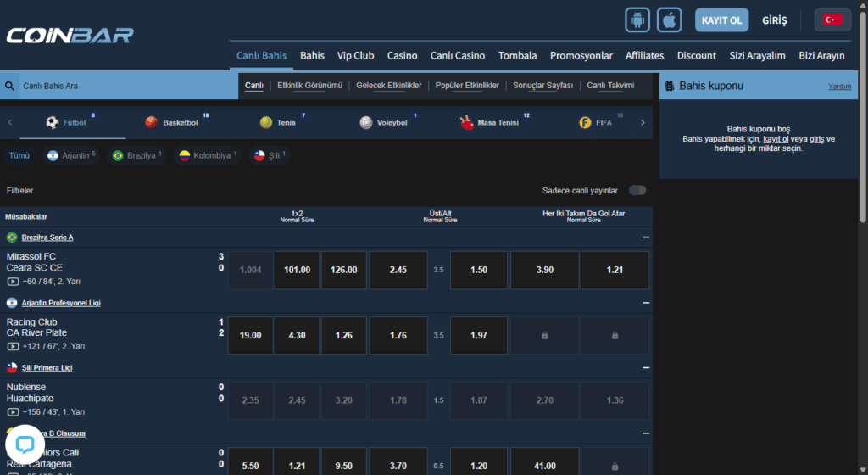Screen dimensions: 868x475
Task: Select the Masa Tenisi sport icon
Action: (x=467, y=122)
